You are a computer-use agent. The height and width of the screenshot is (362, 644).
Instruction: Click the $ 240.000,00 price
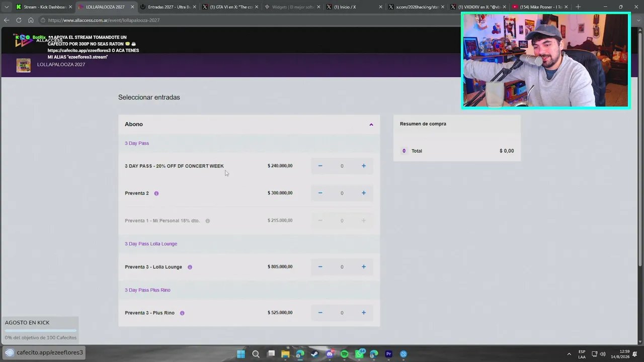point(280,166)
